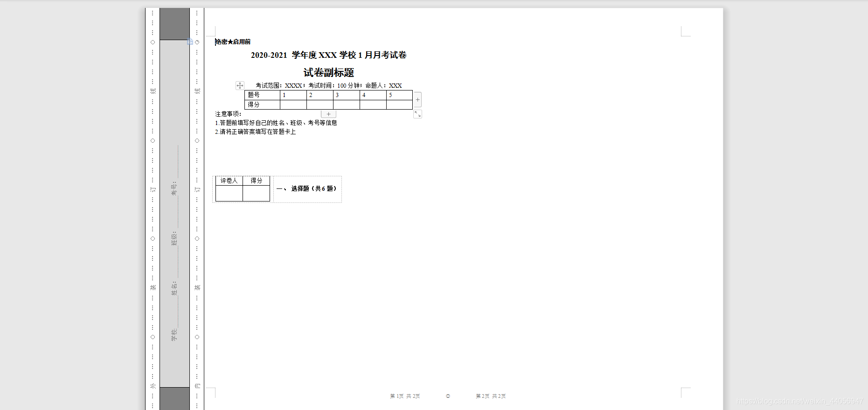Click the table cell containing 2
The image size is (868, 410).
coord(320,95)
